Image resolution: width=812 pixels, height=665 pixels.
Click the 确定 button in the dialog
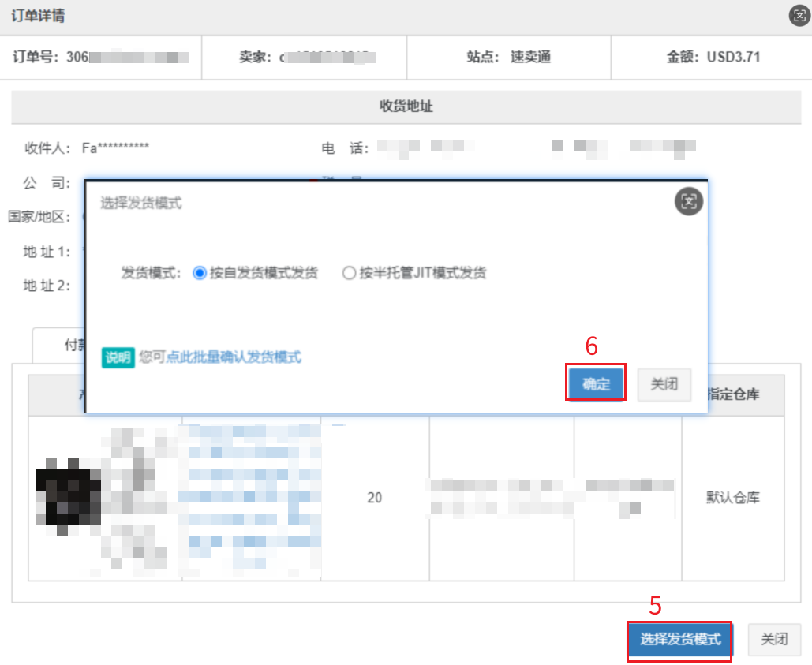click(x=596, y=384)
